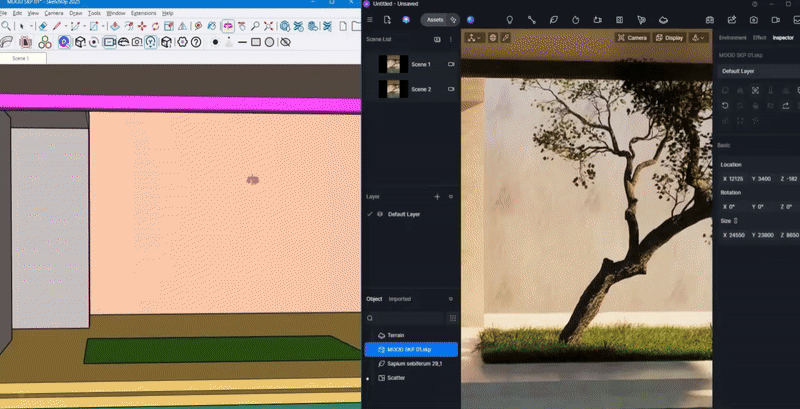800x409 pixels.
Task: Toggle the grid view icon beside object search
Action: tap(453, 318)
